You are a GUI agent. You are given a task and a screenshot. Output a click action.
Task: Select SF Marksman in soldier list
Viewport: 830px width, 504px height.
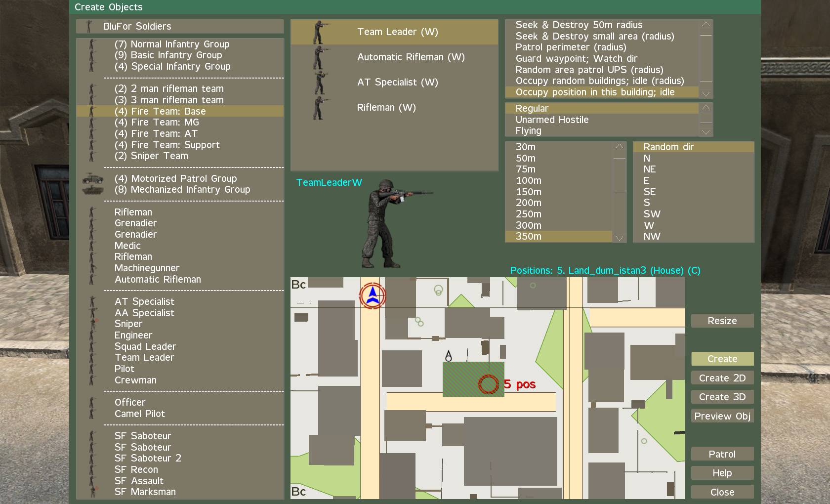pos(180,492)
